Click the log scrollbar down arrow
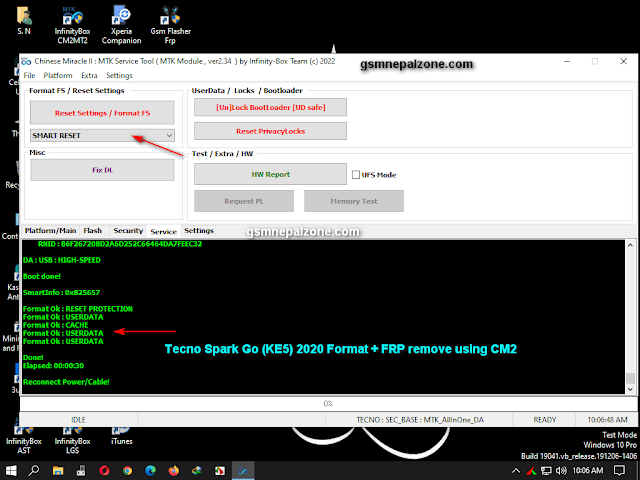Viewport: 640px width, 480px height. (x=630, y=389)
